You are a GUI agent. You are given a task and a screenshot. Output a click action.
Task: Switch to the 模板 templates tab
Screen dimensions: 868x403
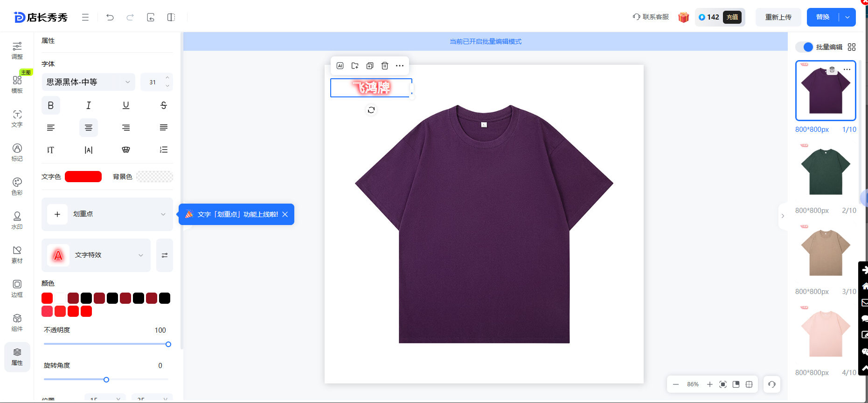point(17,84)
